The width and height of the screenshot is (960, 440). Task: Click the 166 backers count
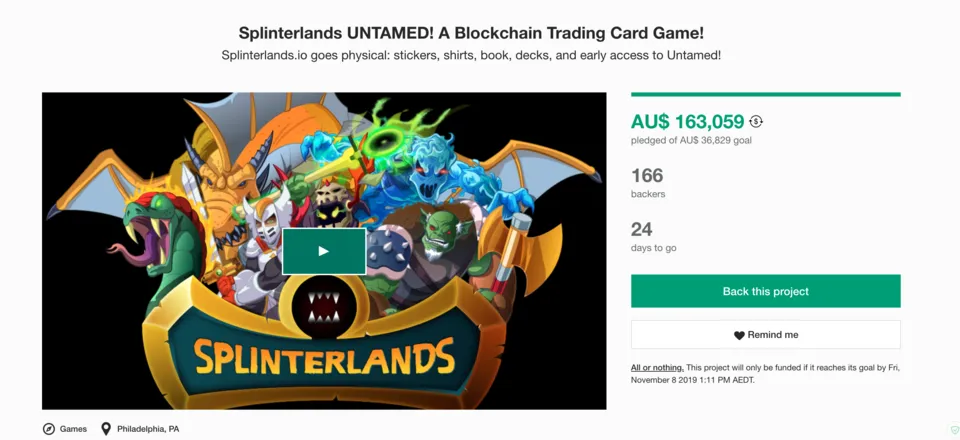tap(647, 176)
